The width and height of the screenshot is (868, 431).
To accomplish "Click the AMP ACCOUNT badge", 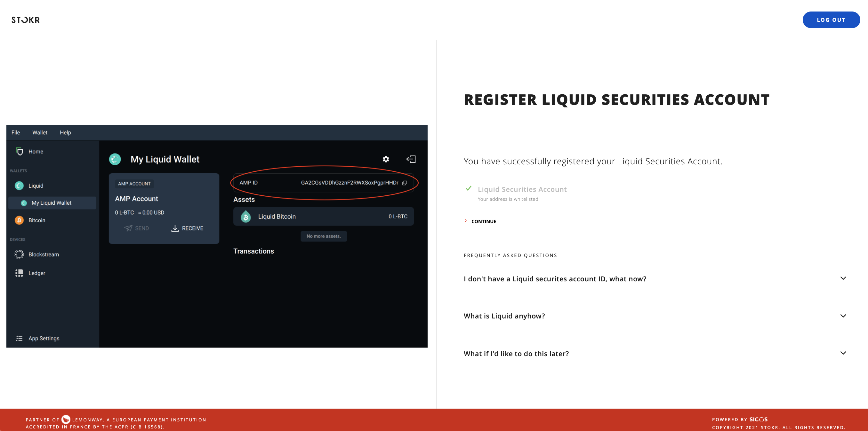I will coord(134,184).
